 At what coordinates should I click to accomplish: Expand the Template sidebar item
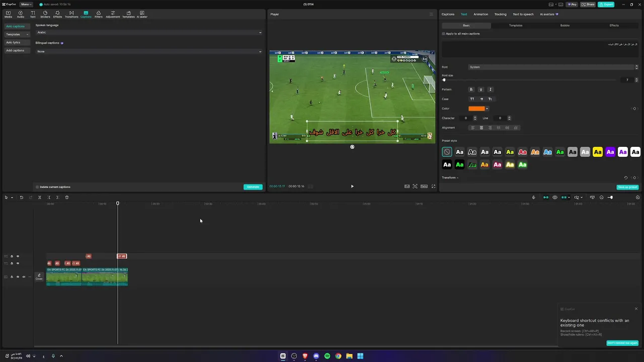(17, 34)
